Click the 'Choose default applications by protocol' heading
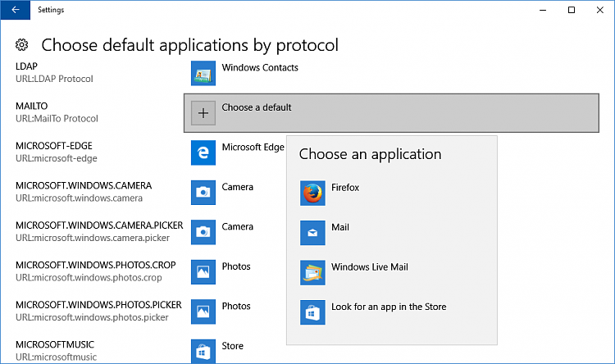This screenshot has height=364, width=615. (190, 45)
